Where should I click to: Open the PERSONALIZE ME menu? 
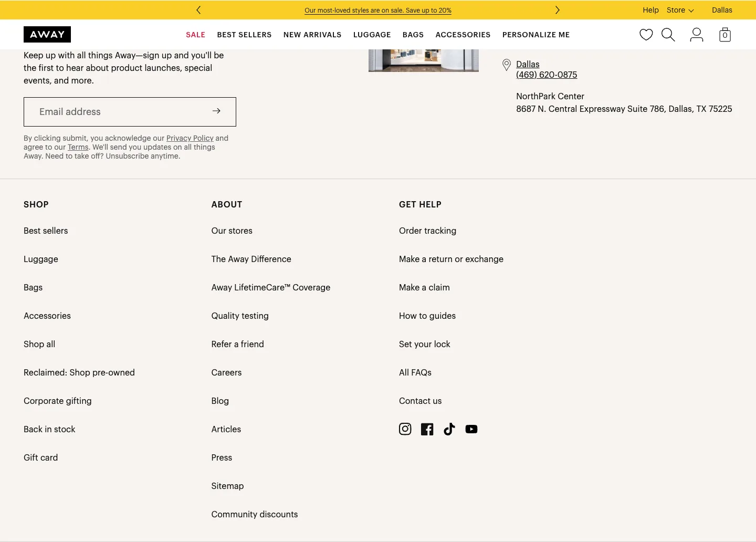point(536,35)
